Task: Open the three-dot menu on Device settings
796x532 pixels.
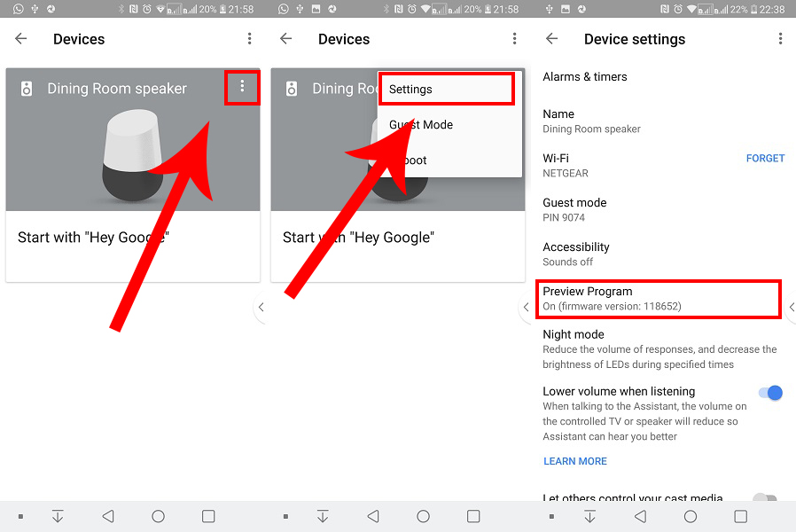Action: coord(780,39)
